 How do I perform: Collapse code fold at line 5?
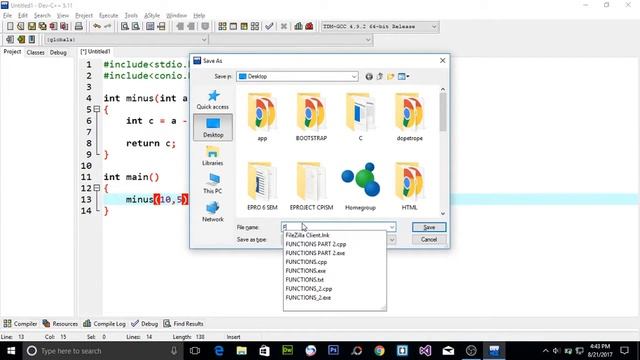point(97,109)
